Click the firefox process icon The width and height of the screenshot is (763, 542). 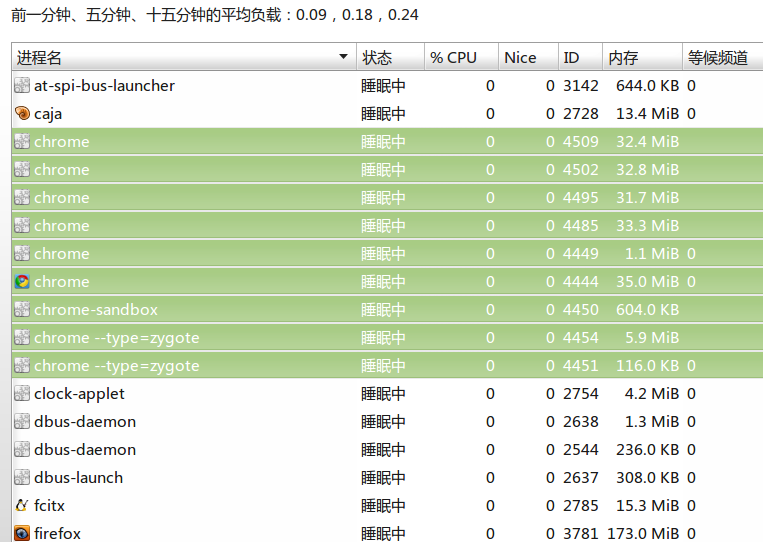point(22,533)
